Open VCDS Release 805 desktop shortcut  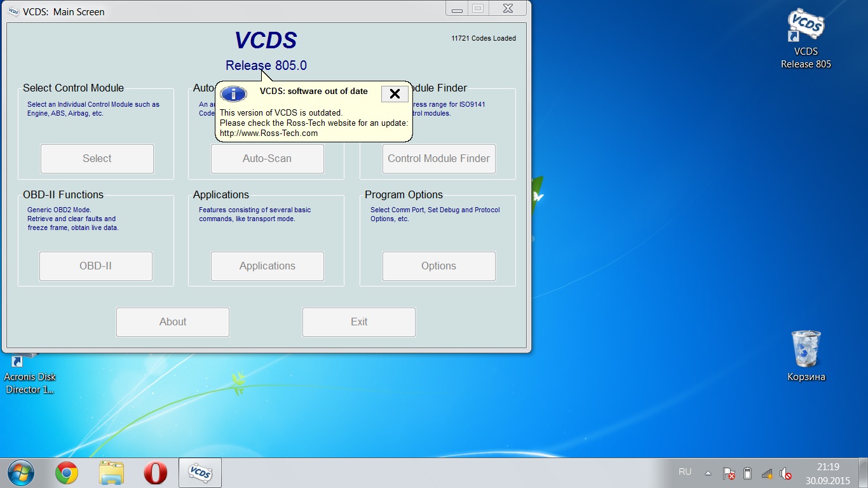[x=806, y=38]
